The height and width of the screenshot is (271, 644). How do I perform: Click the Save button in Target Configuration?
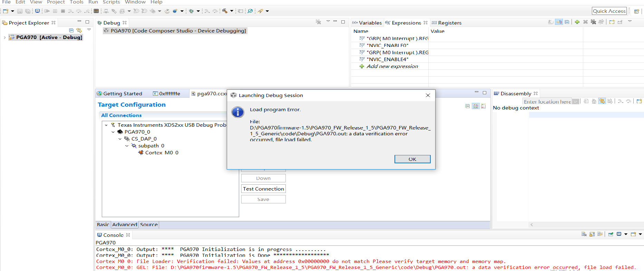(263, 199)
